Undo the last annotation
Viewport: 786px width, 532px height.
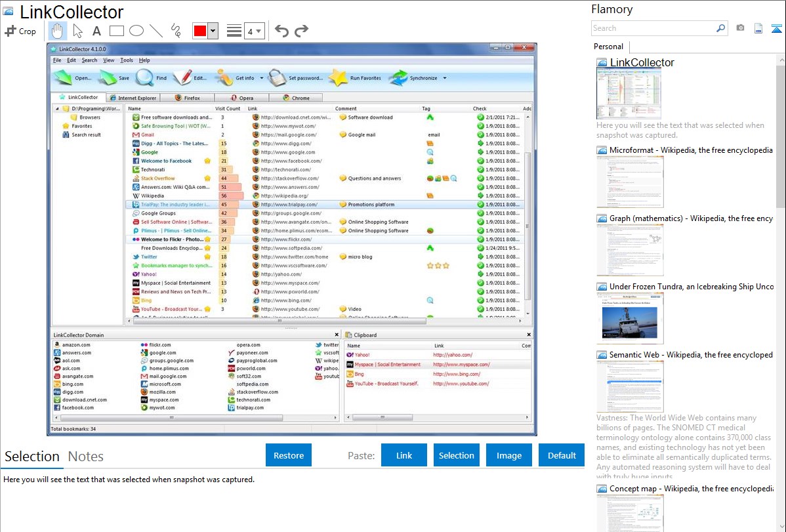[281, 31]
